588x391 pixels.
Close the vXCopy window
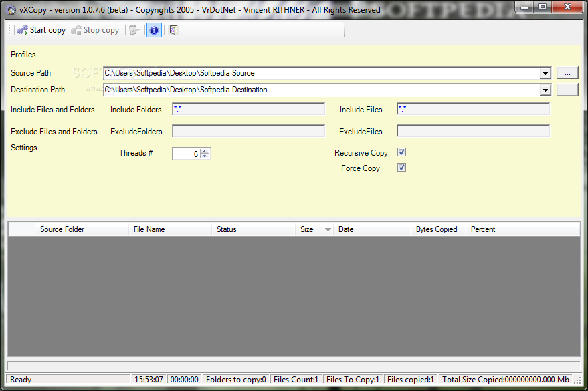point(567,7)
